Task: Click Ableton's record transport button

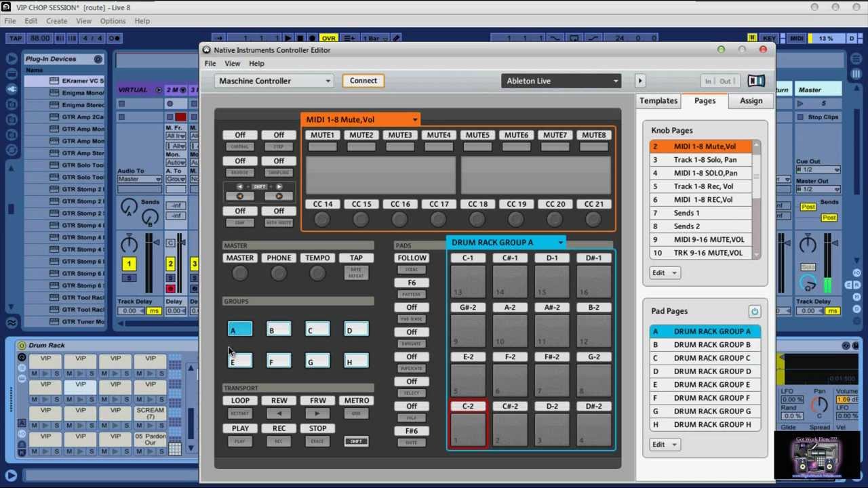Action: click(x=313, y=39)
